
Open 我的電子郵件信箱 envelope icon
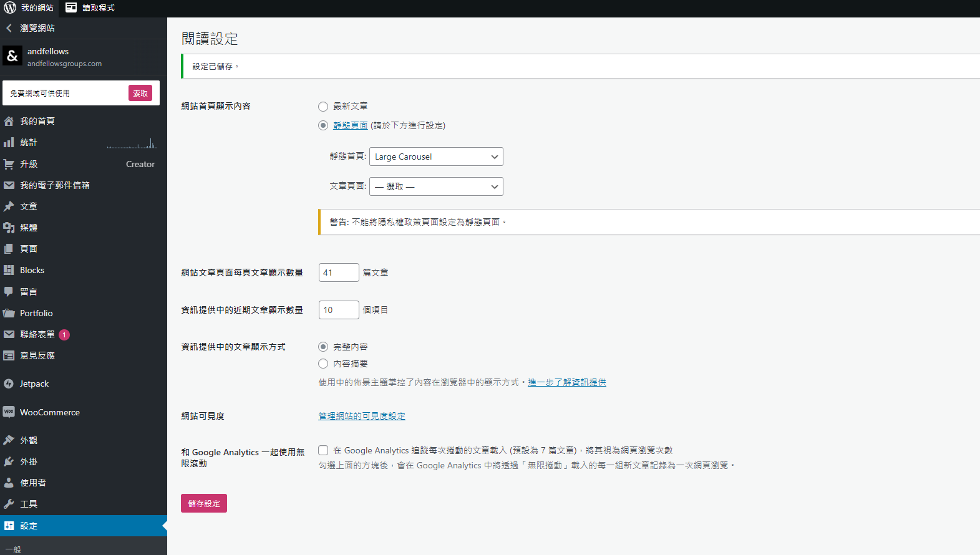9,185
